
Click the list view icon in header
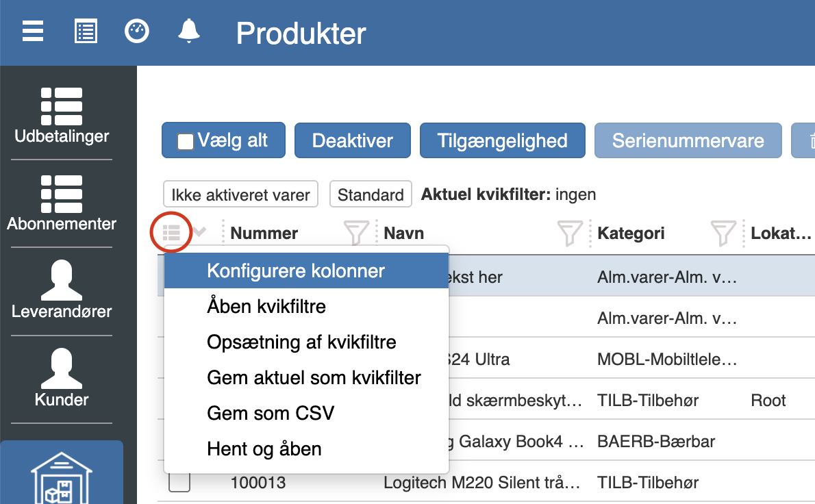coord(86,32)
